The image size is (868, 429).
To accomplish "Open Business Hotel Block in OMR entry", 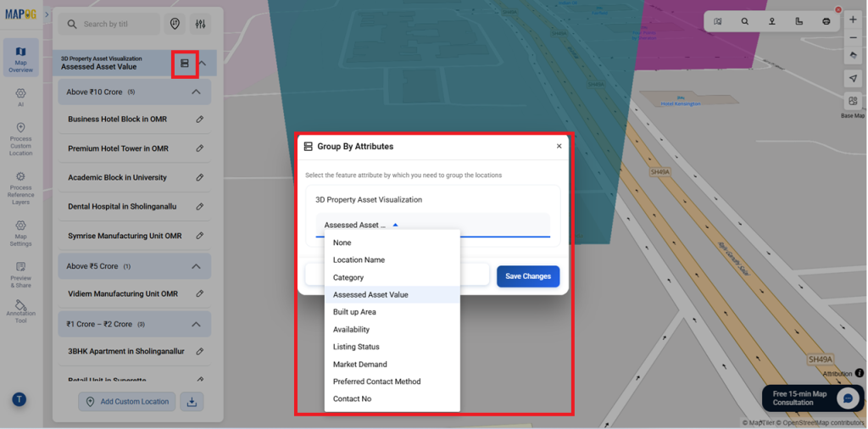I will pos(117,119).
